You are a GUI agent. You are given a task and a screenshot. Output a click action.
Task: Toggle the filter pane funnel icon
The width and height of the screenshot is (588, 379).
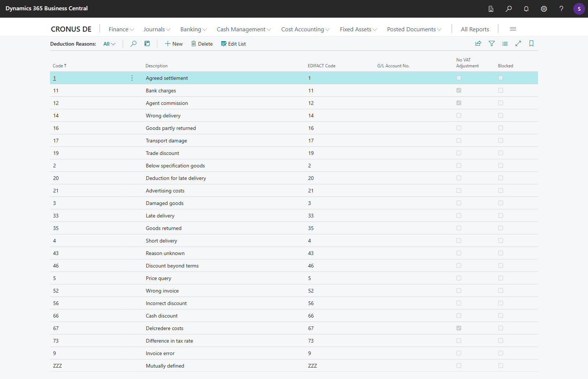tap(491, 43)
